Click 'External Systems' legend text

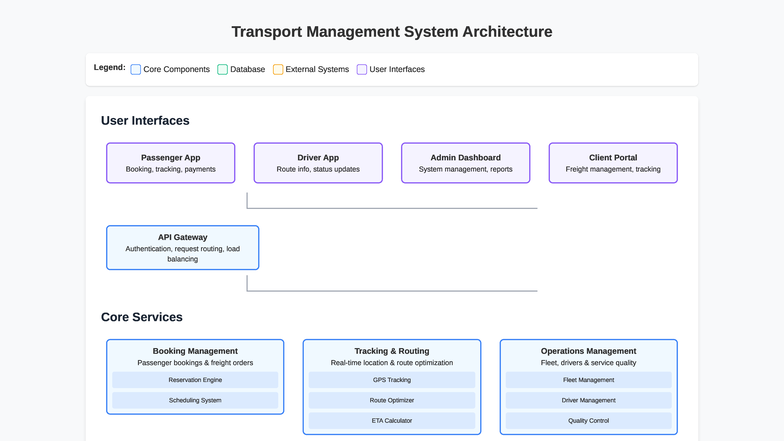pos(317,70)
